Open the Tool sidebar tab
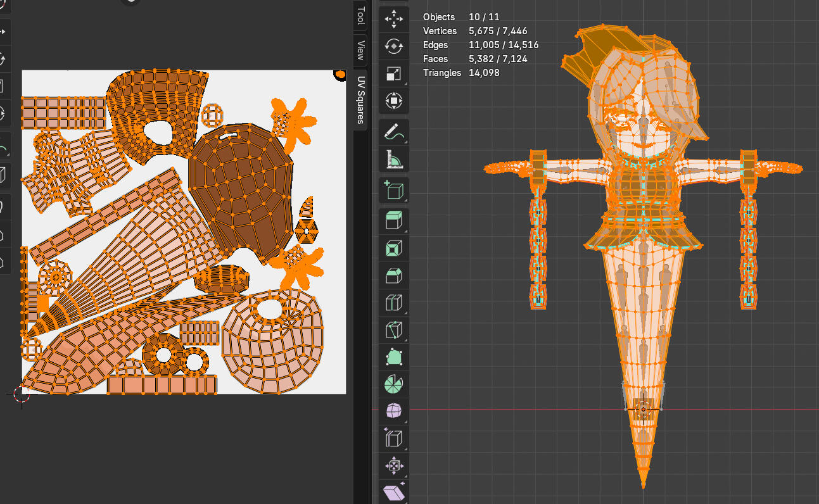This screenshot has width=819, height=504. [360, 16]
